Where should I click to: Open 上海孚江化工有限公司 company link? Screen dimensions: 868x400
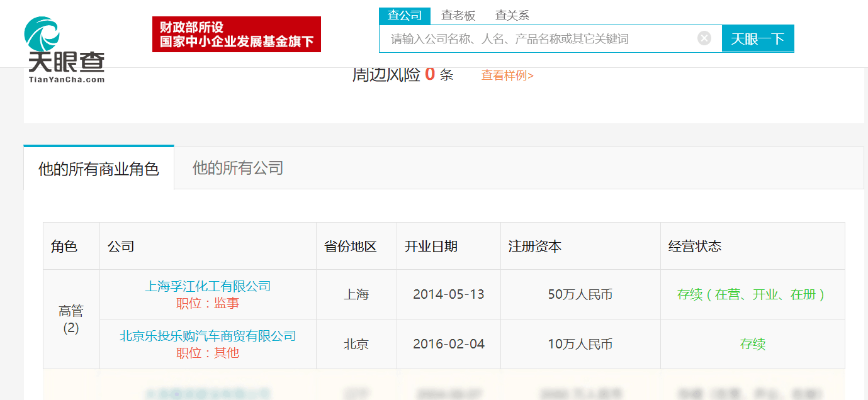pos(208,286)
